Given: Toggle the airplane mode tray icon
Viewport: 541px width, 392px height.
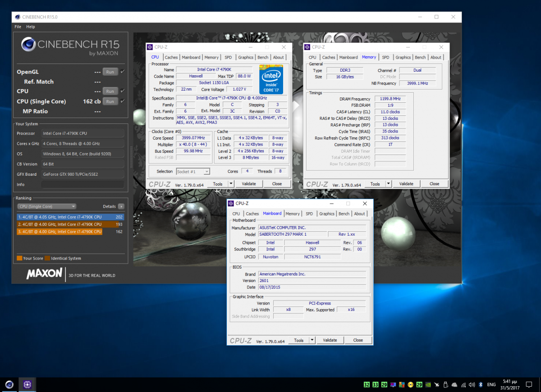Looking at the screenshot, I should coord(436,385).
